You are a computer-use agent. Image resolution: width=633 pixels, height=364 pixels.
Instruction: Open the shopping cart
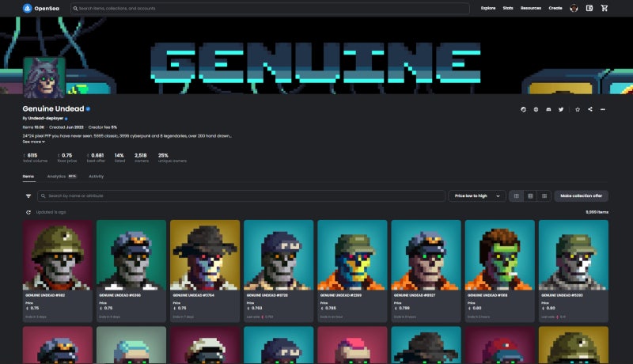tap(605, 8)
